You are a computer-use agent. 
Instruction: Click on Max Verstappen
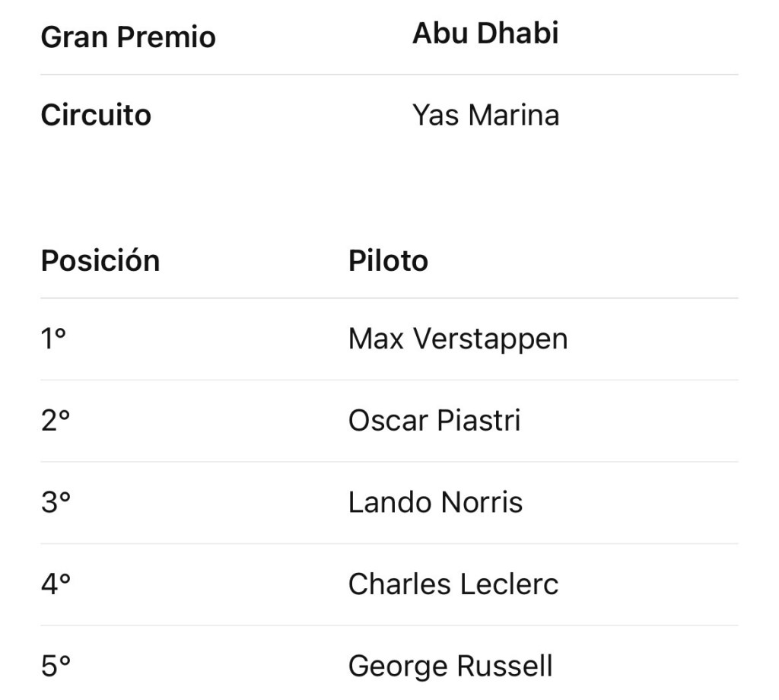click(x=458, y=339)
